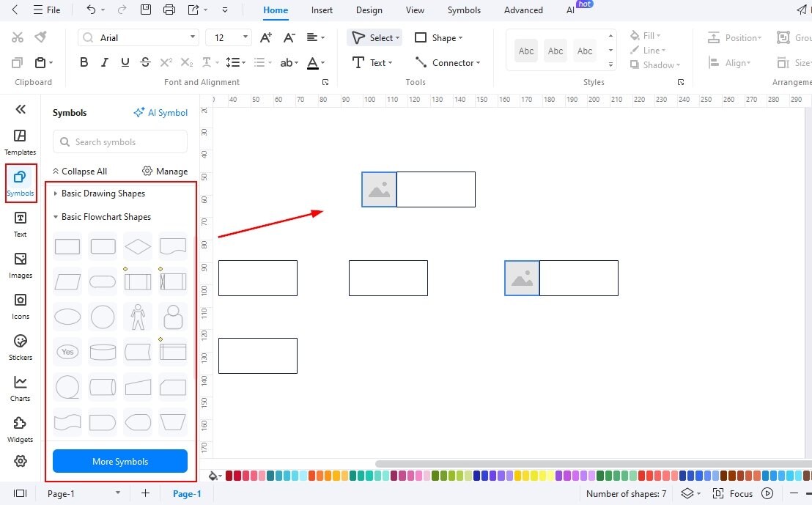
Task: Click the More Symbols button
Action: pyautogui.click(x=119, y=461)
